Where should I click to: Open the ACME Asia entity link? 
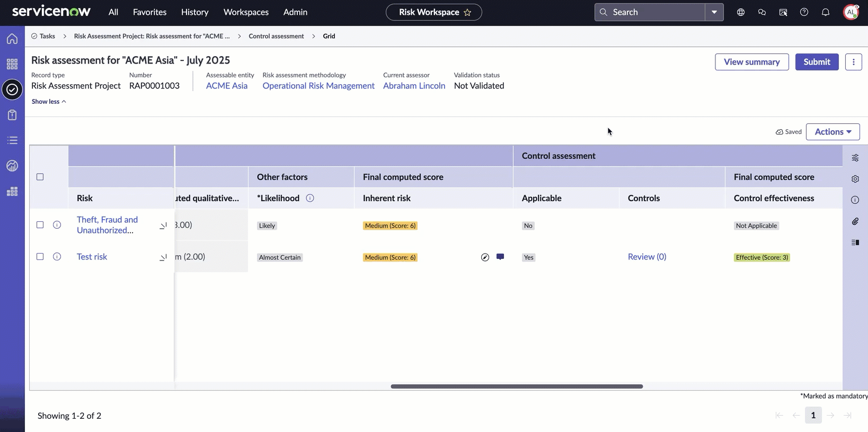(227, 86)
